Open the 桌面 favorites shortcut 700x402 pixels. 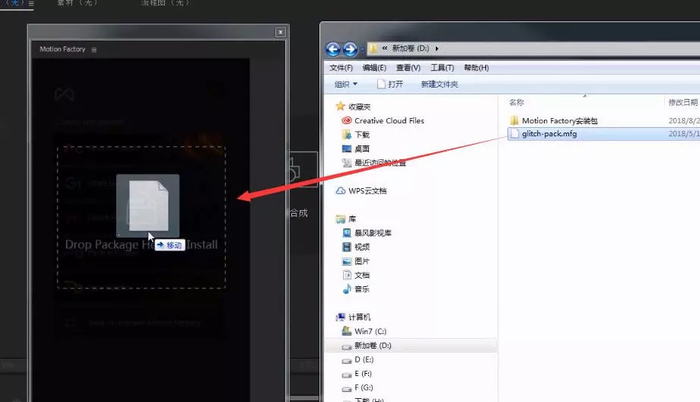click(x=356, y=149)
